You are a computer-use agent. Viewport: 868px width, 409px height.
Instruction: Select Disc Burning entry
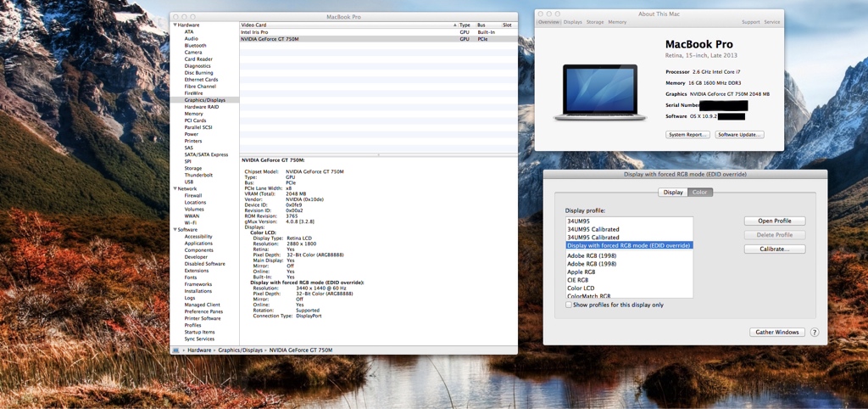point(198,73)
